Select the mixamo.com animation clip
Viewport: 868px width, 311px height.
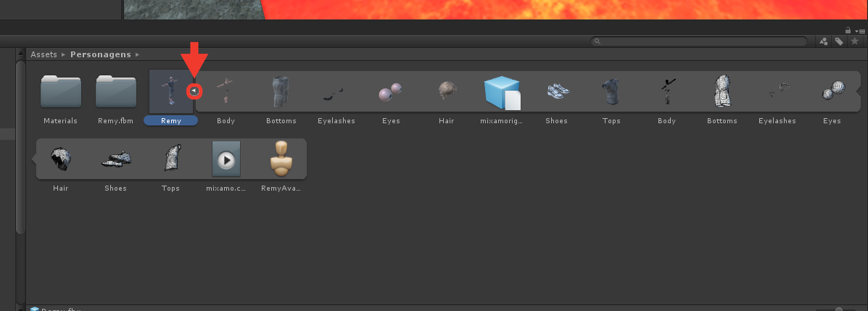[x=226, y=159]
